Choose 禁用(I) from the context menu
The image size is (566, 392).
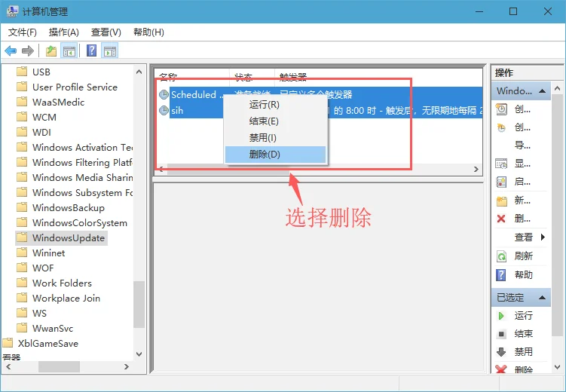click(275, 137)
